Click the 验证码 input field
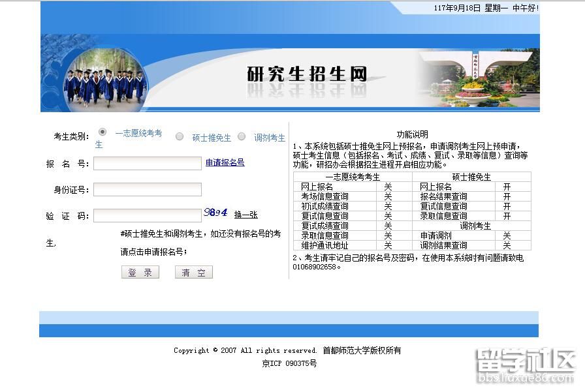 click(x=148, y=215)
